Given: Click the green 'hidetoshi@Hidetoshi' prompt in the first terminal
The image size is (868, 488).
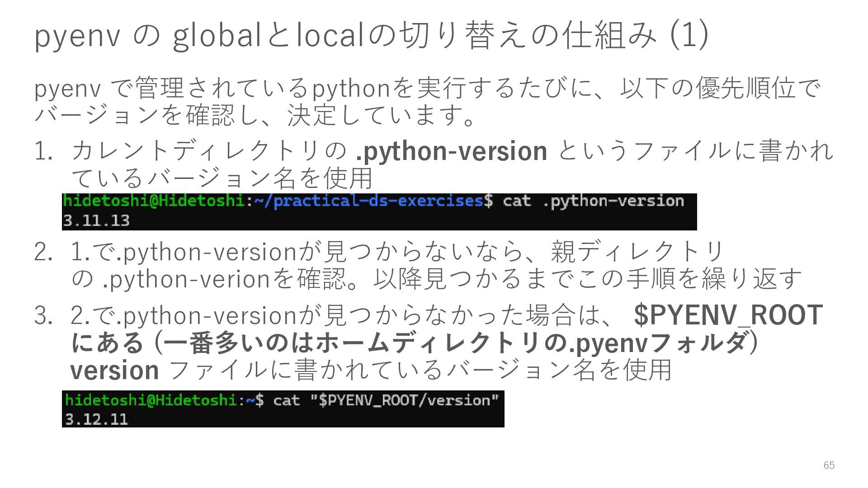Looking at the screenshot, I should [154, 201].
